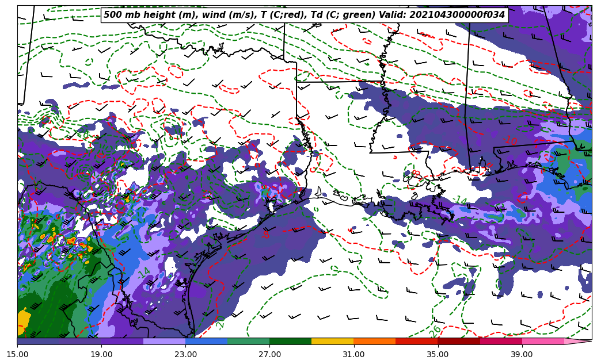Click the bright blue colorbar segment
The width and height of the screenshot is (597, 364).
coord(206,341)
